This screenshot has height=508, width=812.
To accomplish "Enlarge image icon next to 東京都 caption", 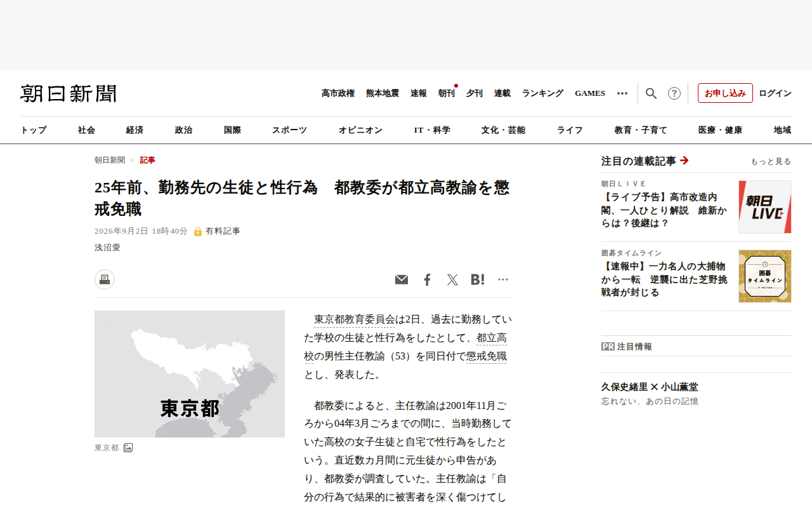I will [128, 448].
